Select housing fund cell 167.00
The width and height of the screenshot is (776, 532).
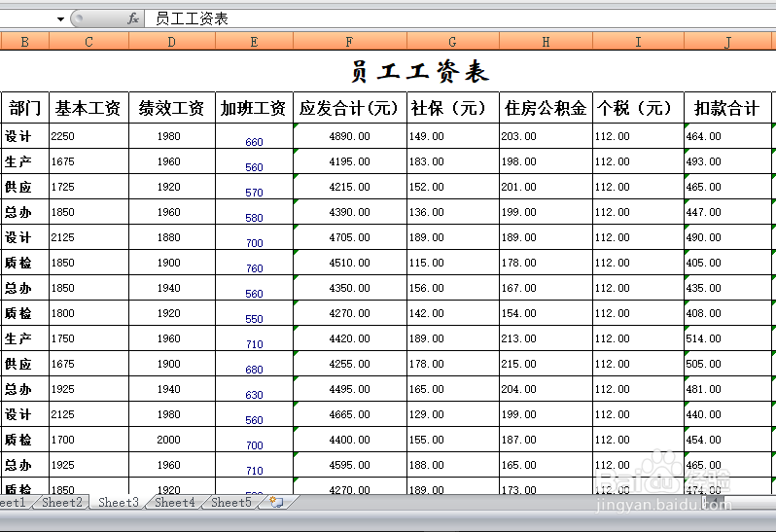coord(546,288)
